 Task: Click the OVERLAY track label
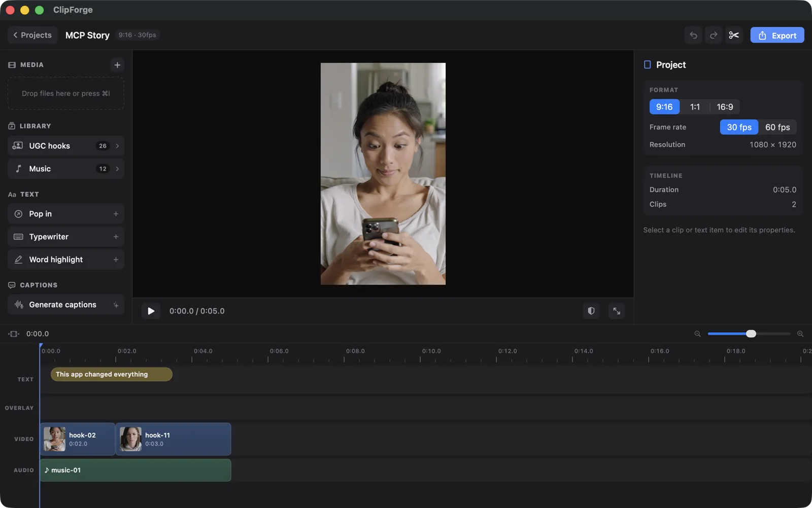click(x=19, y=408)
